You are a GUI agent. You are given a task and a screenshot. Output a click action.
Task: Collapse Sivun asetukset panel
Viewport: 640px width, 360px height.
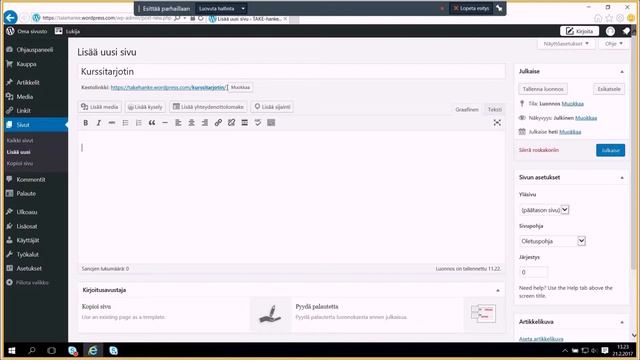[x=622, y=178]
